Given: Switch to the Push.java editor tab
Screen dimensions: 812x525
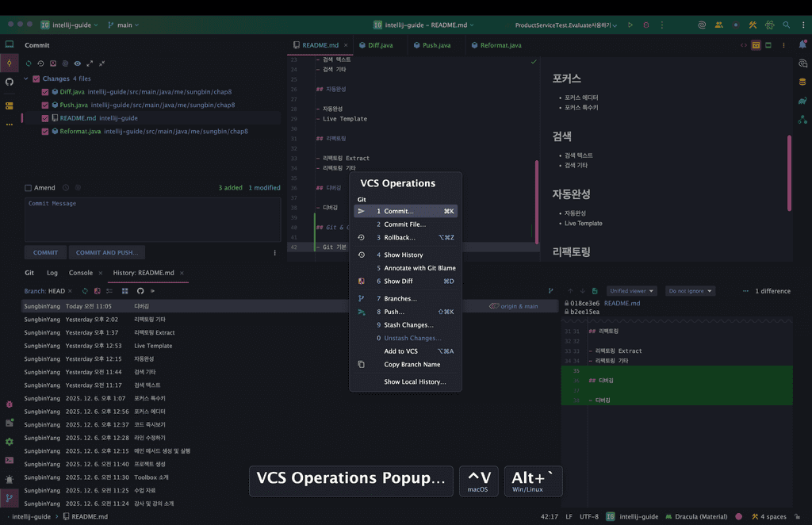Looking at the screenshot, I should coord(435,45).
